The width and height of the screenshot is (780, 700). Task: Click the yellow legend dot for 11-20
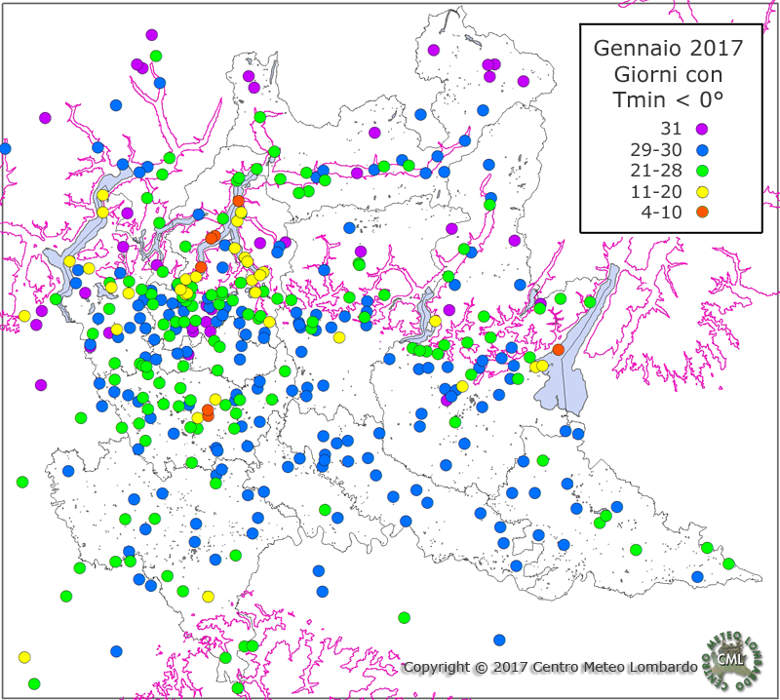coord(702,192)
